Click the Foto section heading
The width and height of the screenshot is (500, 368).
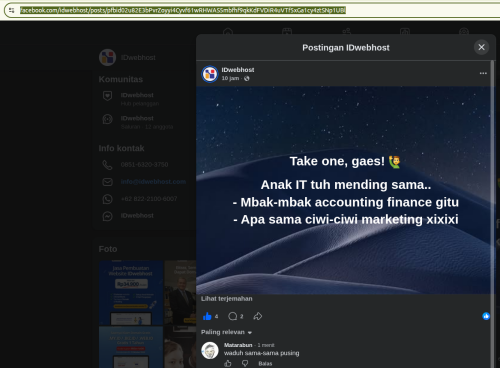pos(108,249)
